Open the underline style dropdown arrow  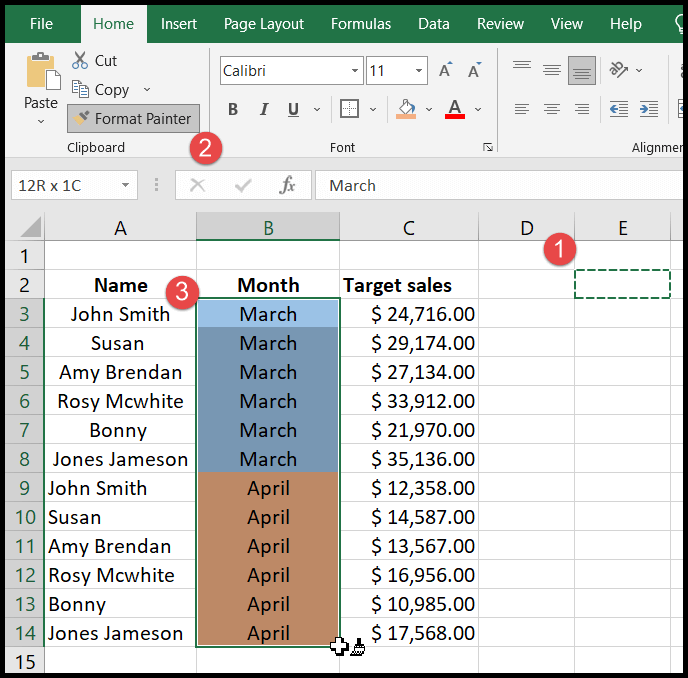click(317, 109)
